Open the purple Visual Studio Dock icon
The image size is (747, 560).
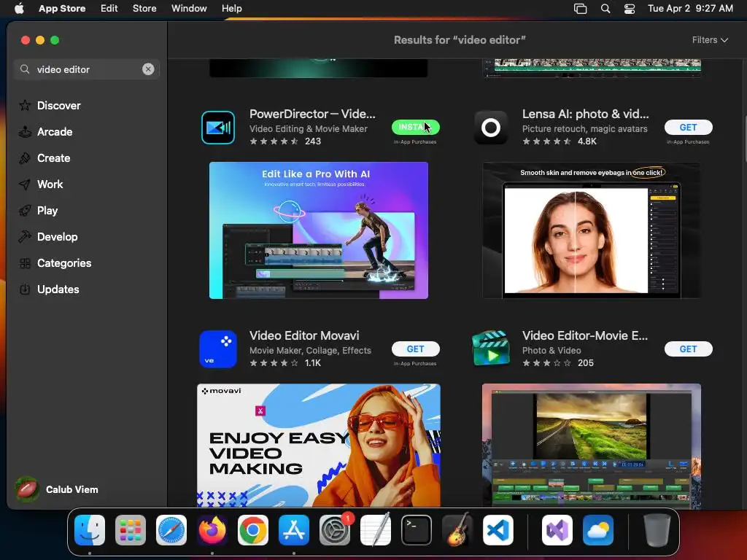[557, 530]
